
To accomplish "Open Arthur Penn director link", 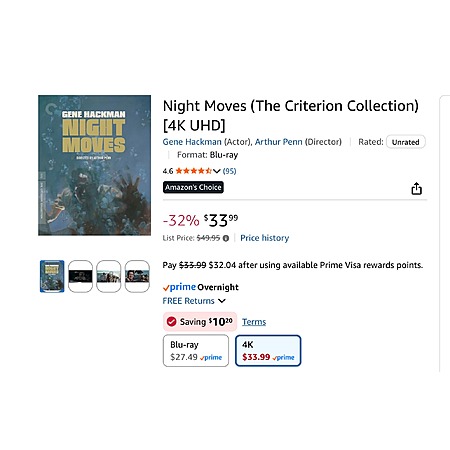I will (x=279, y=142).
